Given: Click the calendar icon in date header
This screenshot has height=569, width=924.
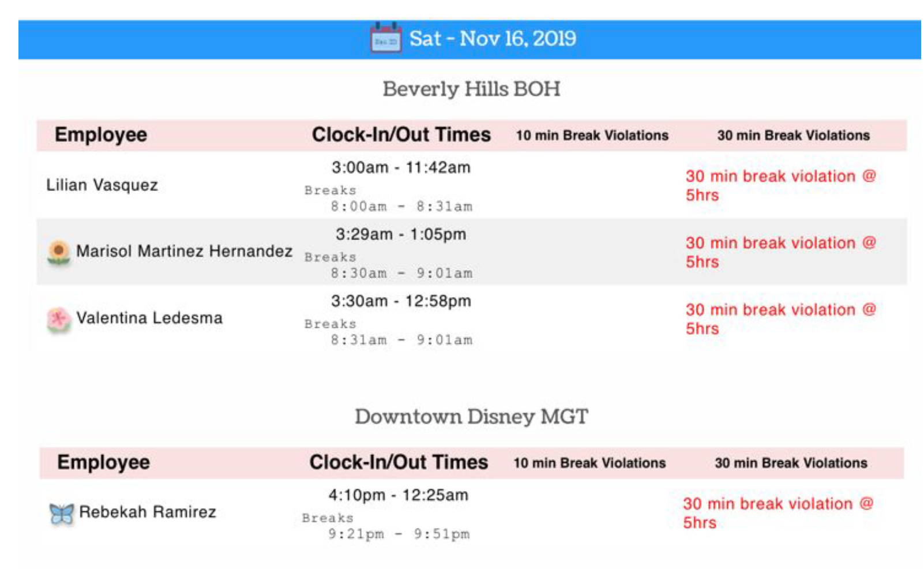Looking at the screenshot, I should 386,38.
